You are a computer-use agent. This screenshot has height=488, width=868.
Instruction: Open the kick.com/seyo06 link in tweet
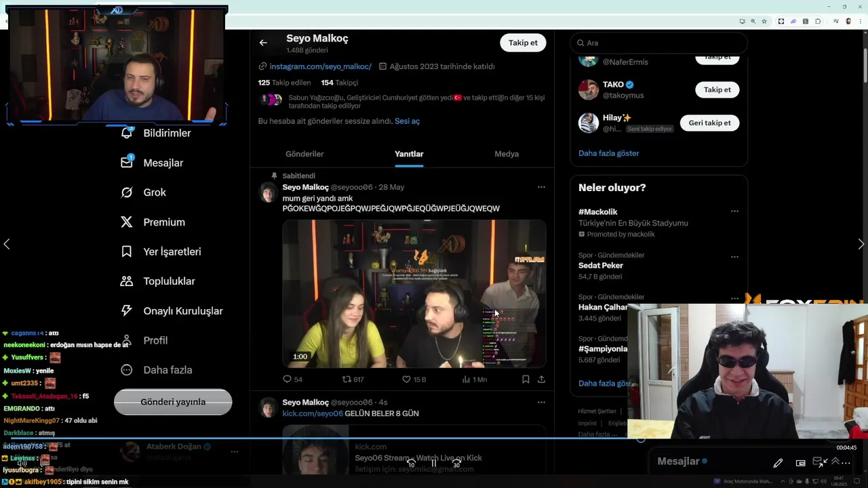312,413
